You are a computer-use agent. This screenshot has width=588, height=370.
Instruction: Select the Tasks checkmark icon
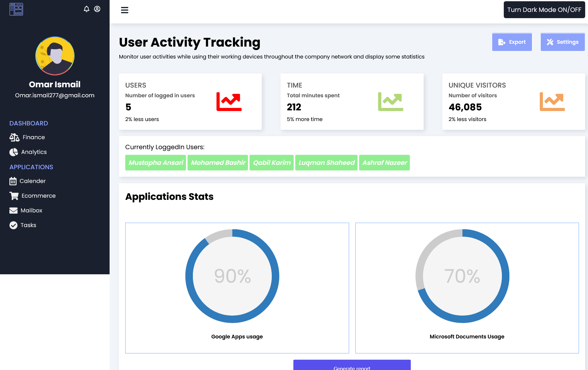tap(14, 225)
